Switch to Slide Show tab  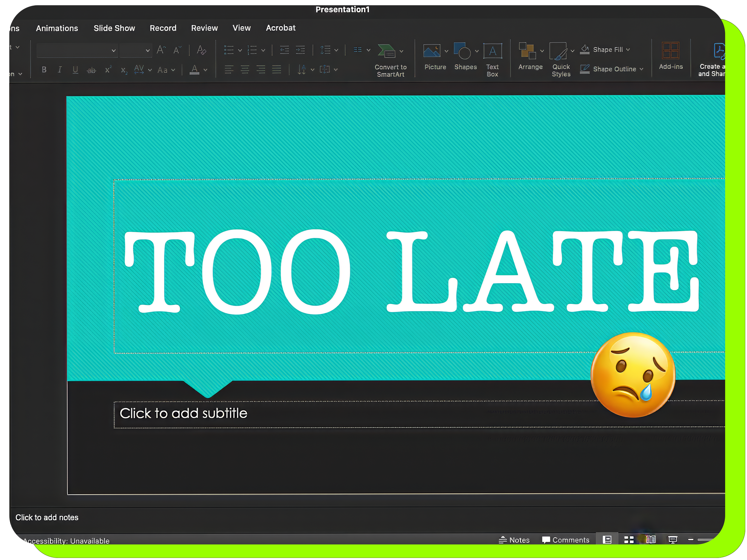point(114,28)
